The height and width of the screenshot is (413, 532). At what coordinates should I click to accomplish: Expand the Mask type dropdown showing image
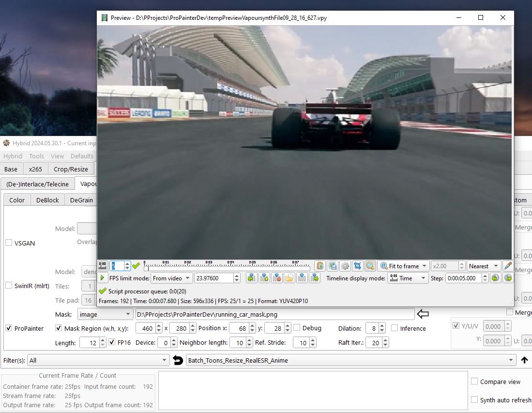click(105, 314)
